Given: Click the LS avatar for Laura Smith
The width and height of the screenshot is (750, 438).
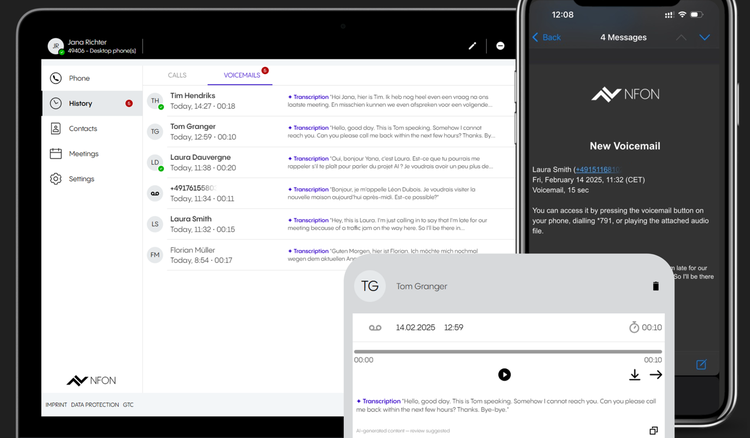Looking at the screenshot, I should [x=155, y=224].
